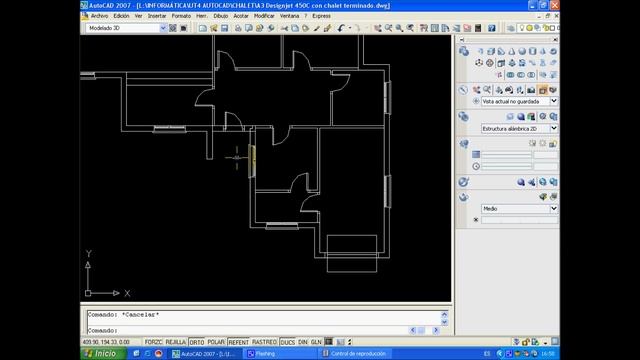Click the workspace settings icon beside Modelado 3D
The width and height of the screenshot is (640, 360).
[173, 28]
